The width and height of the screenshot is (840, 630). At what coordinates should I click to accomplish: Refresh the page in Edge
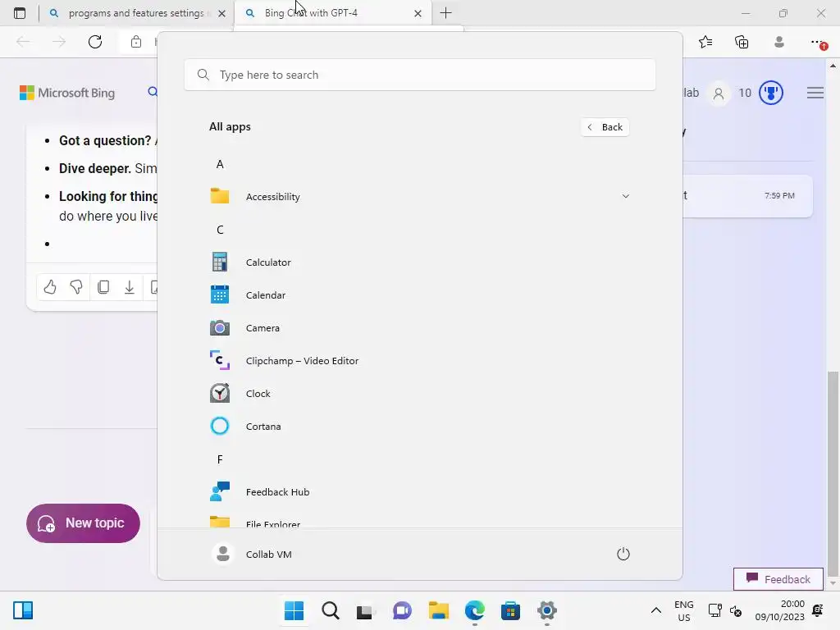click(x=95, y=42)
